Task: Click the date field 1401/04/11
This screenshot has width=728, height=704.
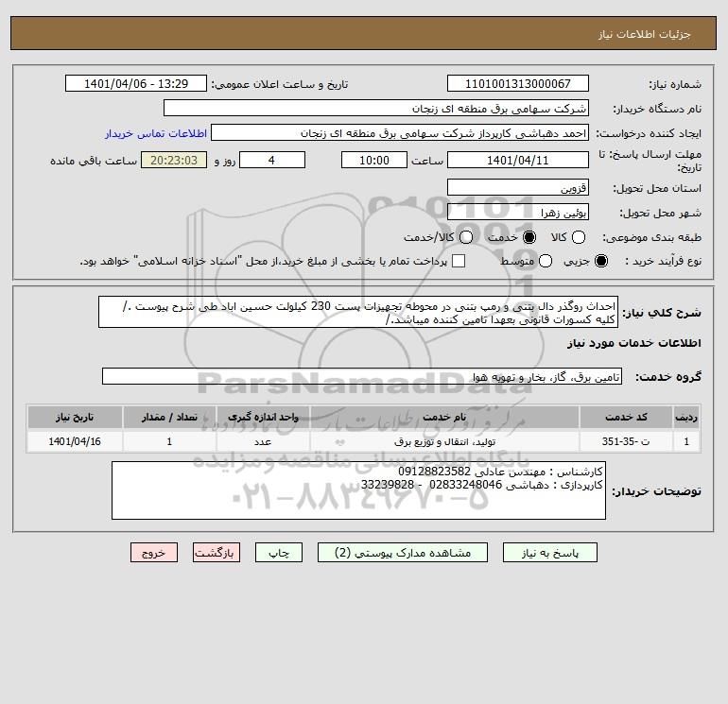Action: (518, 160)
